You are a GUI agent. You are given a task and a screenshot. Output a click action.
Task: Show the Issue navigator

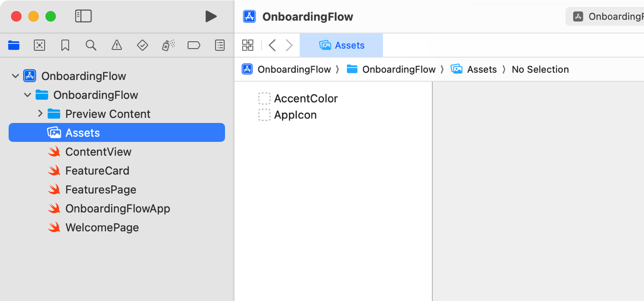(x=117, y=45)
